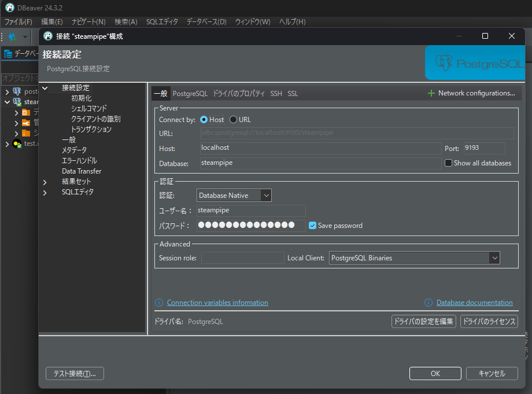Open the 検索(A) menu
The image size is (532, 394).
pos(126,22)
